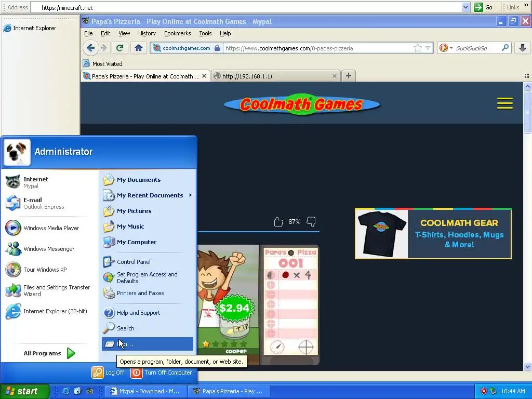Open Help and Support
The image size is (532, 399).
point(148,312)
